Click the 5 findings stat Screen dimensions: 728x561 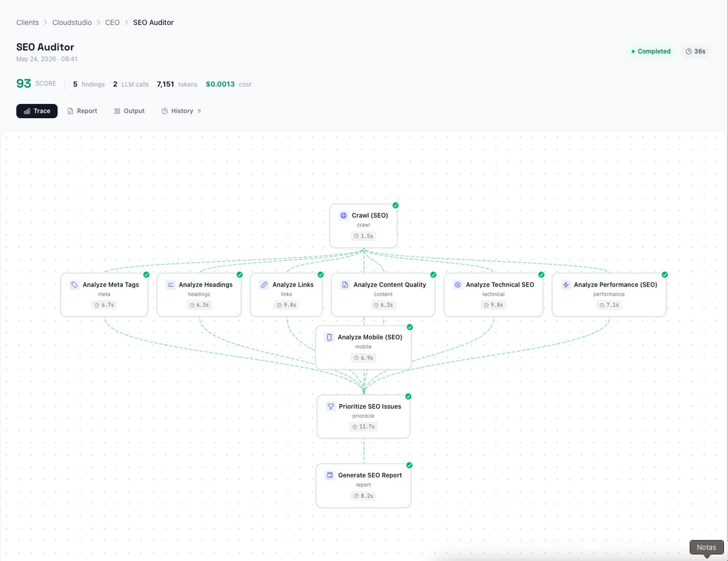point(89,84)
